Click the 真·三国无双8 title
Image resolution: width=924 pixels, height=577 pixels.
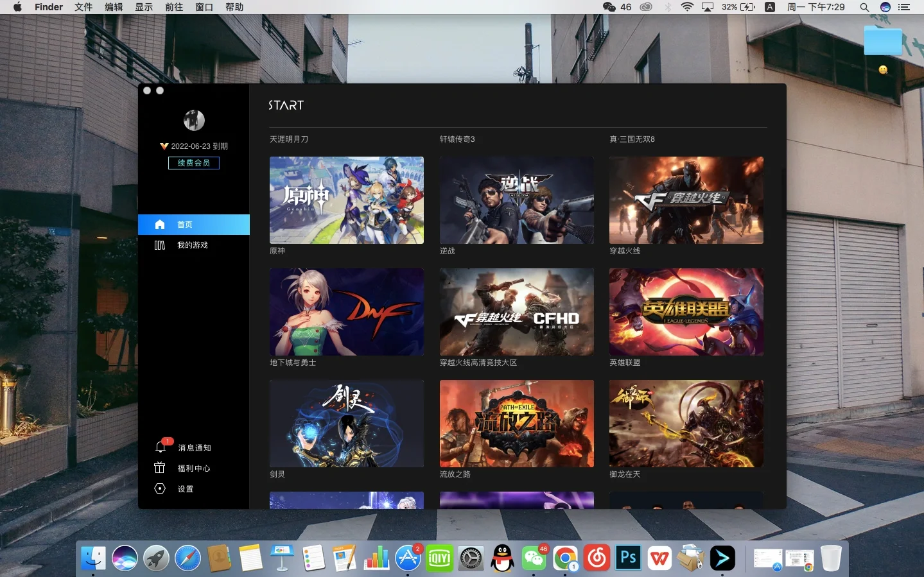(x=632, y=139)
